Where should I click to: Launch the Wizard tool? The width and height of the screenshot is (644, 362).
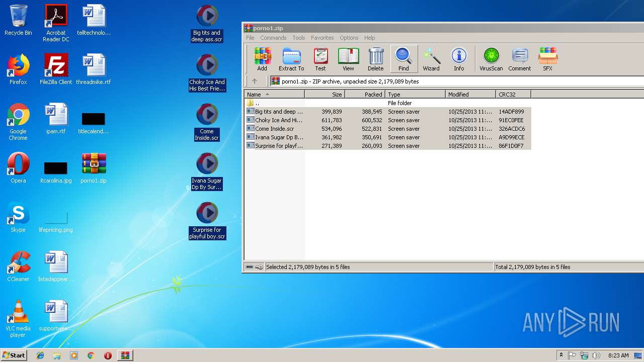point(431,59)
